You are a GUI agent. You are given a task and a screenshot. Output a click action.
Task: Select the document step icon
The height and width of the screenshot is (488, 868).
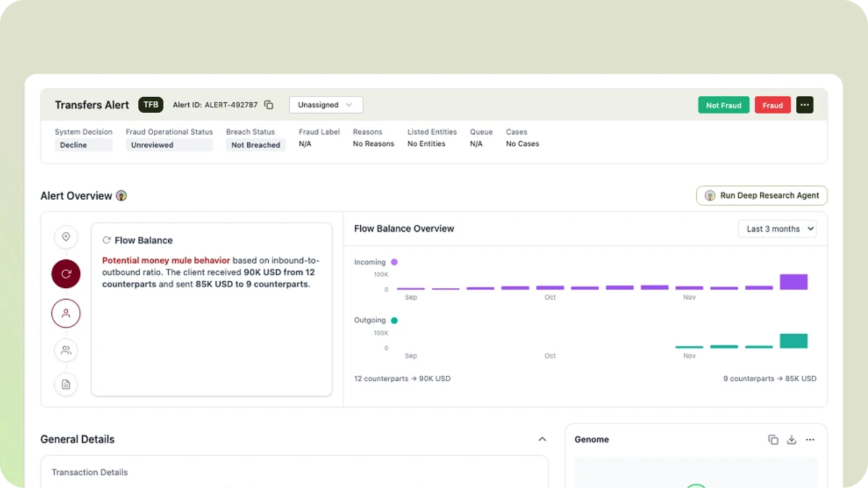click(66, 384)
